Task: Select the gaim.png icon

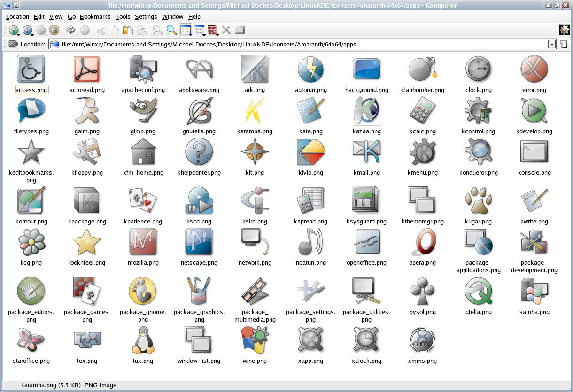Action: pos(87,111)
